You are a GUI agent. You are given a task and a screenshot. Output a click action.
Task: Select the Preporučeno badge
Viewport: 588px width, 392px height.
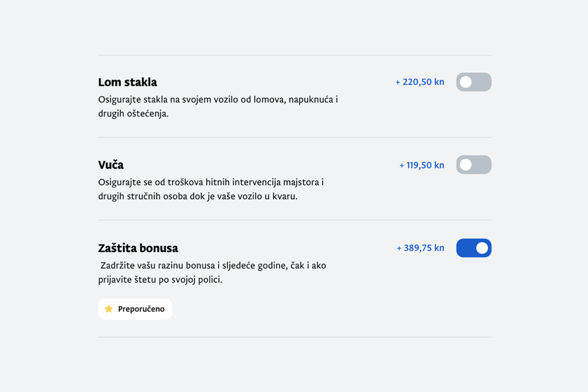tap(135, 309)
